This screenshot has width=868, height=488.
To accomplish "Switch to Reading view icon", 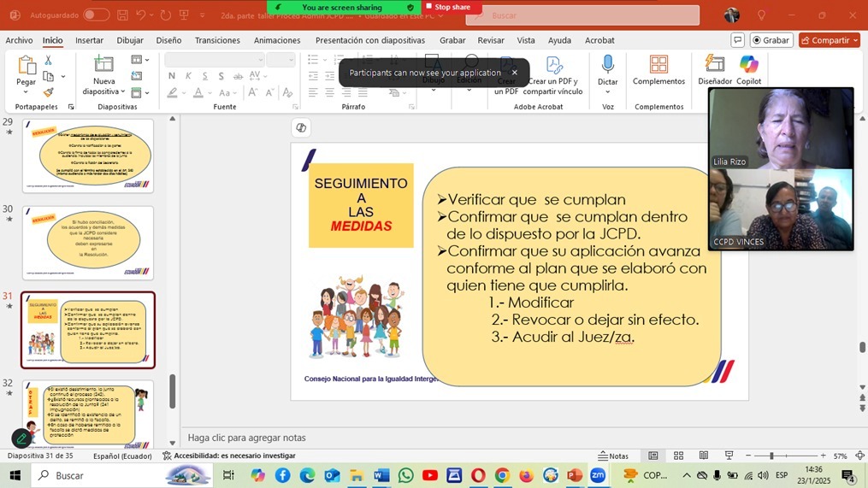I will click(x=704, y=456).
